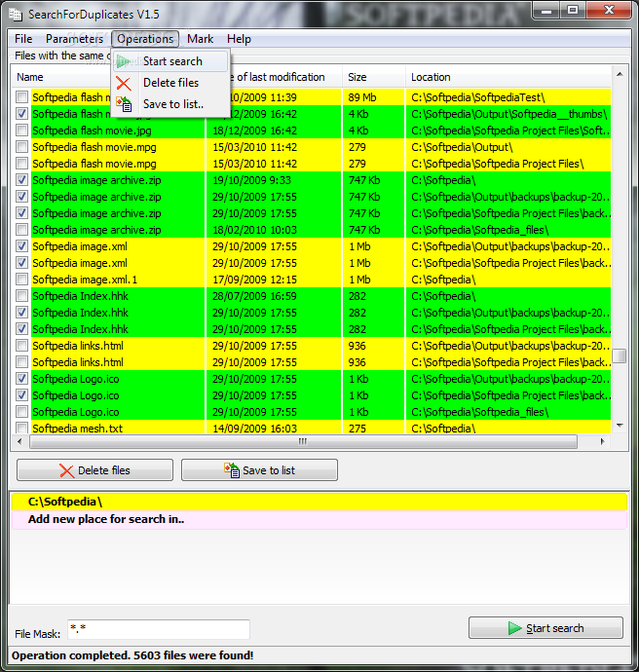
Task: Choose Save to list.. menu entry
Action: [170, 104]
